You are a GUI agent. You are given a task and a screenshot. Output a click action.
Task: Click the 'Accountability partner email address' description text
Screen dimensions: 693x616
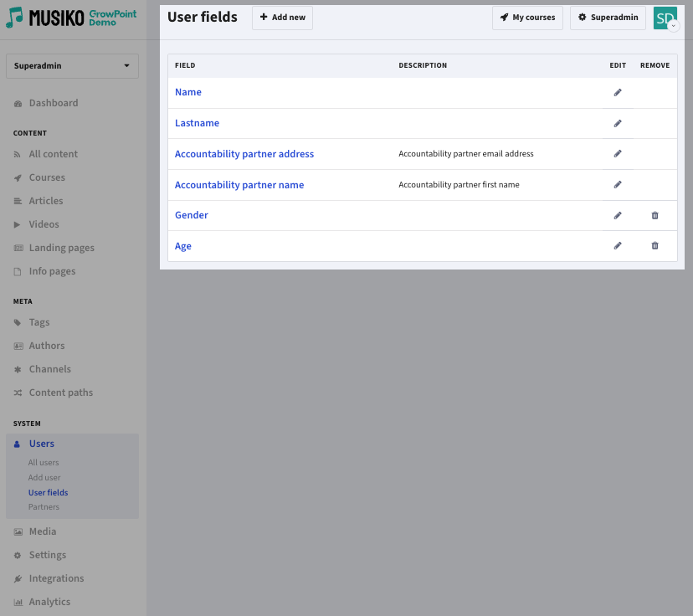click(466, 154)
